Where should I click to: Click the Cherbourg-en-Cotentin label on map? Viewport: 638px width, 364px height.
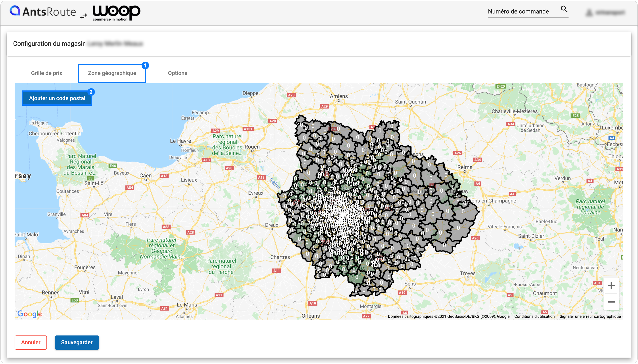[54, 134]
